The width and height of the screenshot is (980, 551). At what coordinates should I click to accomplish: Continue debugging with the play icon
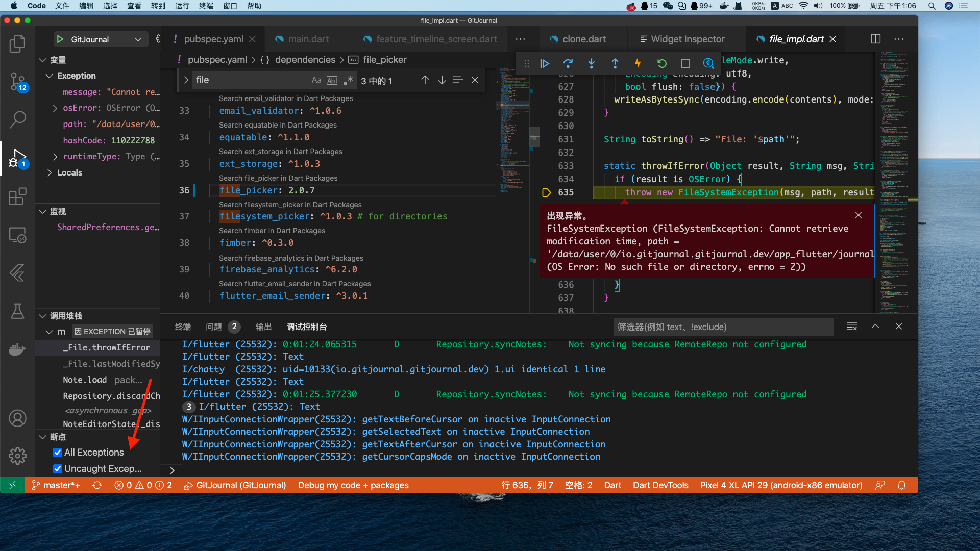coord(545,63)
